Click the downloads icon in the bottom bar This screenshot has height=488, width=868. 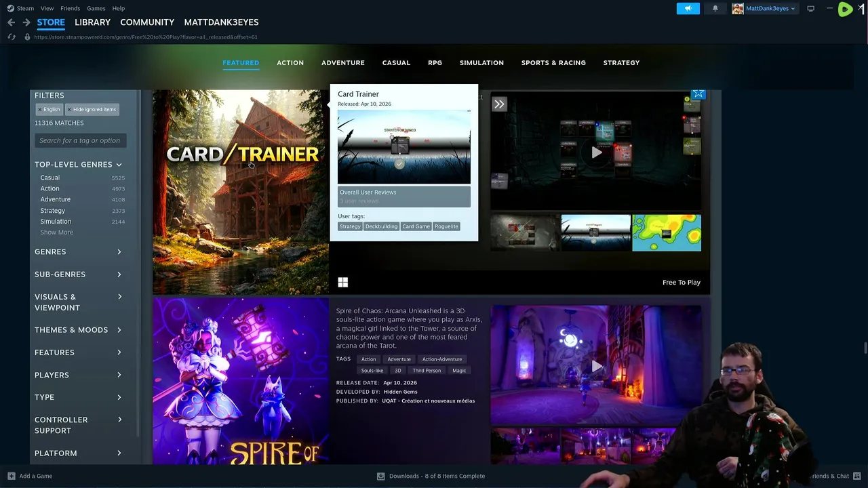point(381,476)
